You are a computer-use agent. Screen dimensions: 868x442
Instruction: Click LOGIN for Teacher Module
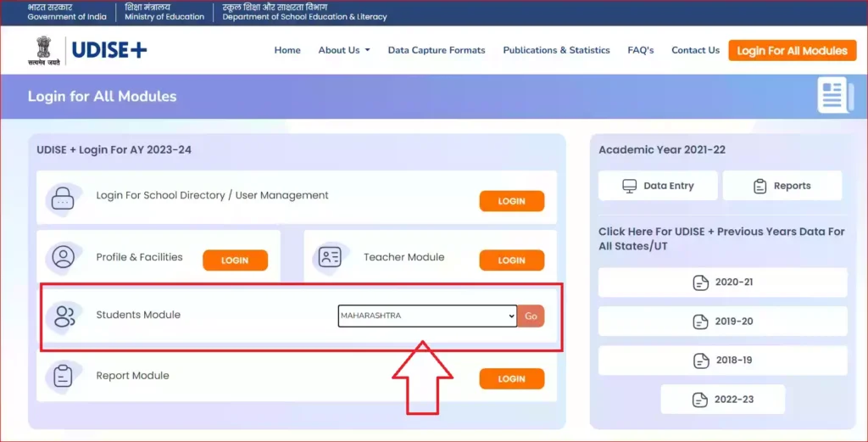click(x=511, y=260)
